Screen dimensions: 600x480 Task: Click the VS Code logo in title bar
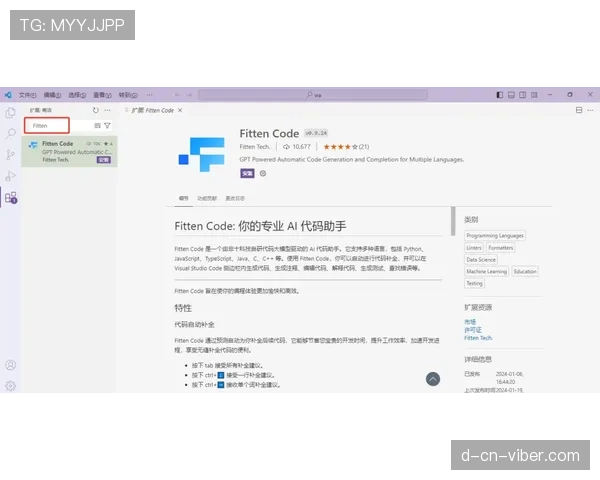pyautogui.click(x=8, y=95)
